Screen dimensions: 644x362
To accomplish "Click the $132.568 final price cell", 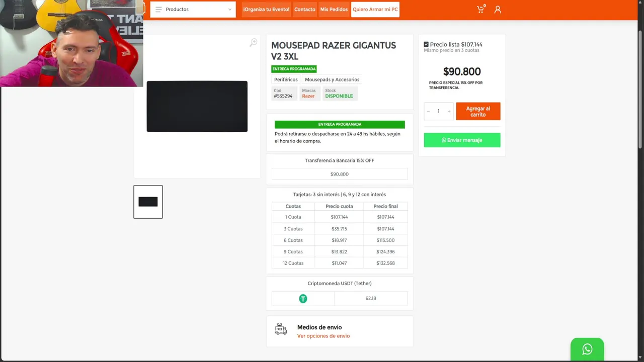I will [x=386, y=263].
